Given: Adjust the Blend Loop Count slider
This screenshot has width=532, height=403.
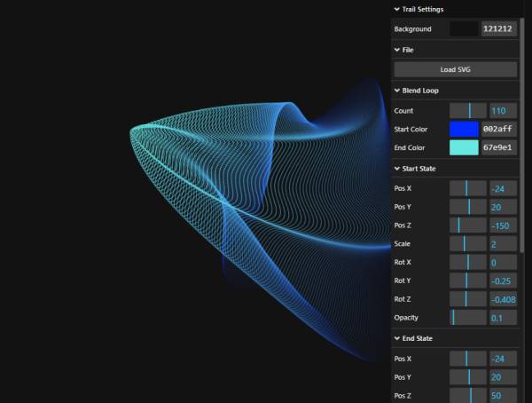Looking at the screenshot, I should coord(467,111).
